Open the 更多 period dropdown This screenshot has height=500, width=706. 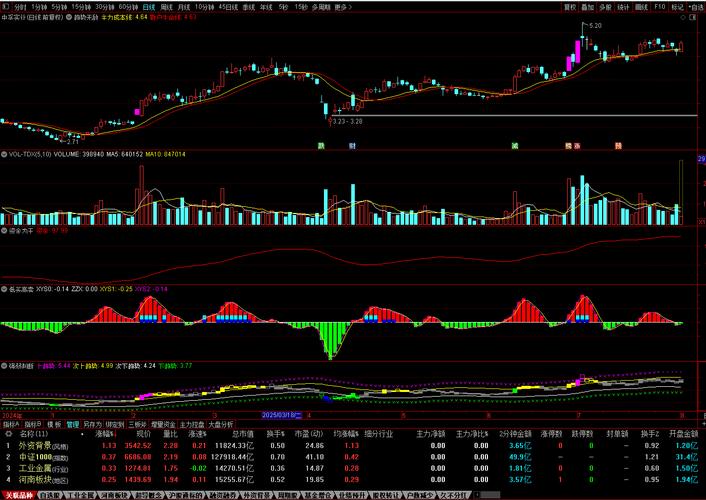[343, 6]
